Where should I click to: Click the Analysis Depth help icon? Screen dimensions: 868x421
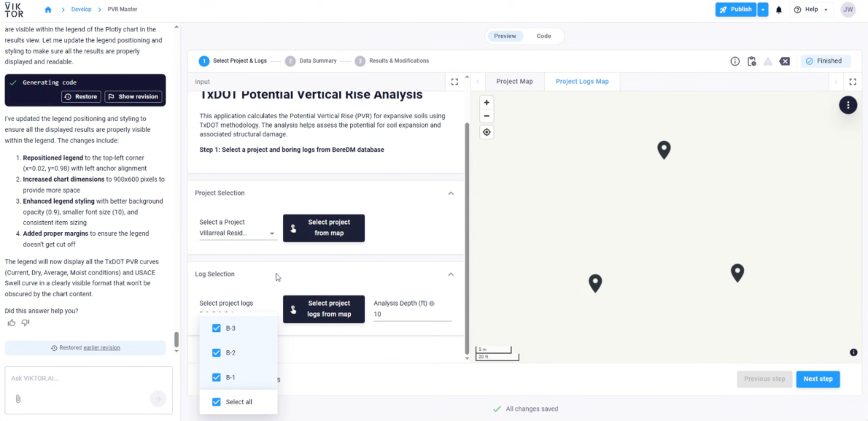432,304
